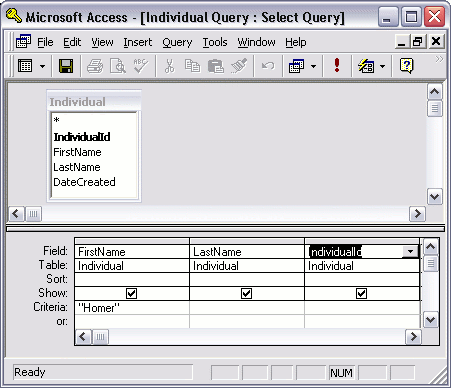
Task: Click the LastName Field cell in grid
Action: click(247, 252)
